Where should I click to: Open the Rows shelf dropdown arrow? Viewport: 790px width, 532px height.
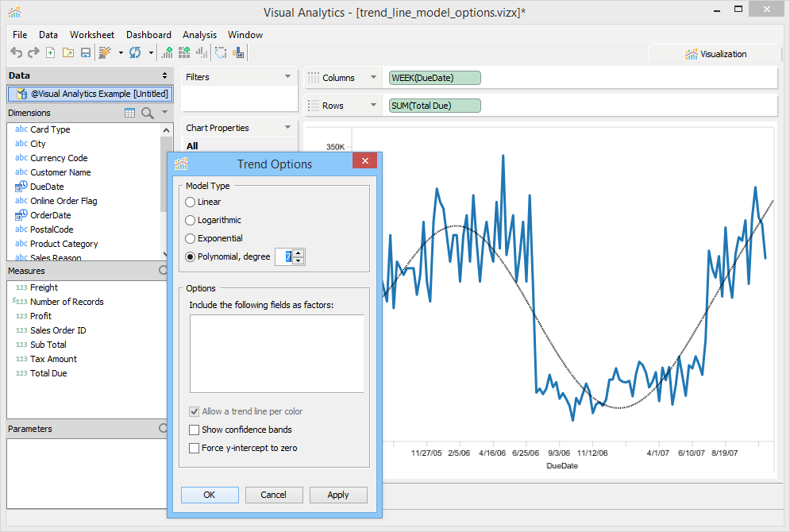point(373,105)
